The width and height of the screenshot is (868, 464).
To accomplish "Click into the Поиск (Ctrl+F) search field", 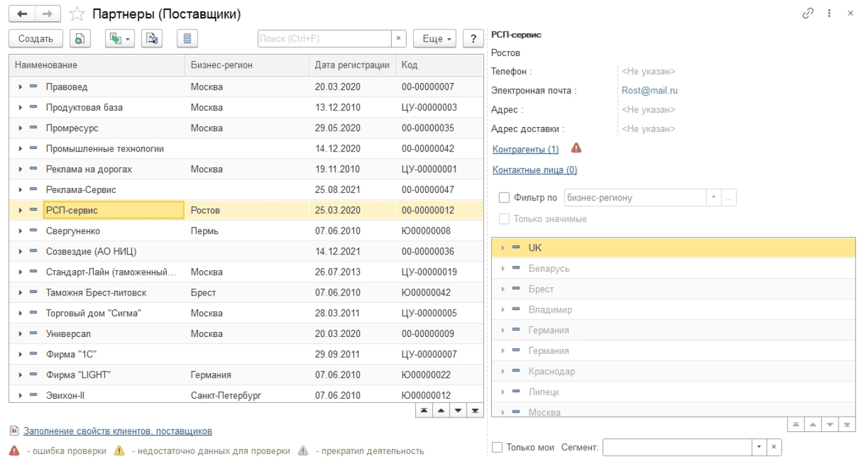I will point(325,38).
